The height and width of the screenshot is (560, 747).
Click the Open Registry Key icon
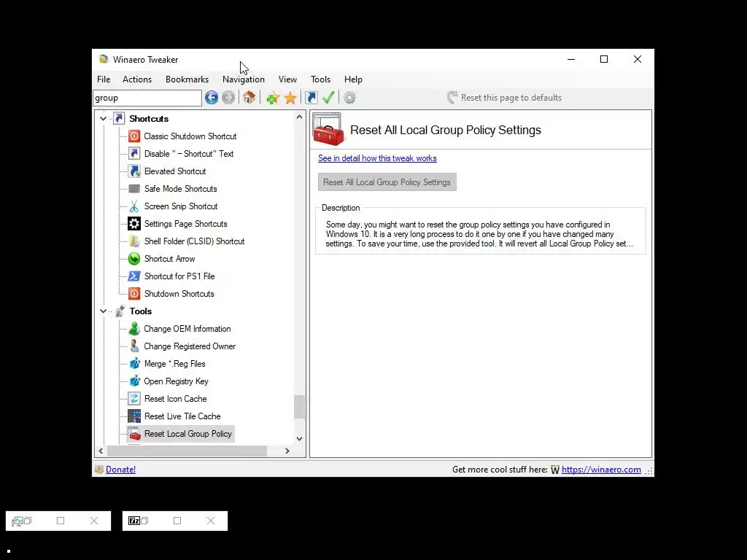point(134,381)
